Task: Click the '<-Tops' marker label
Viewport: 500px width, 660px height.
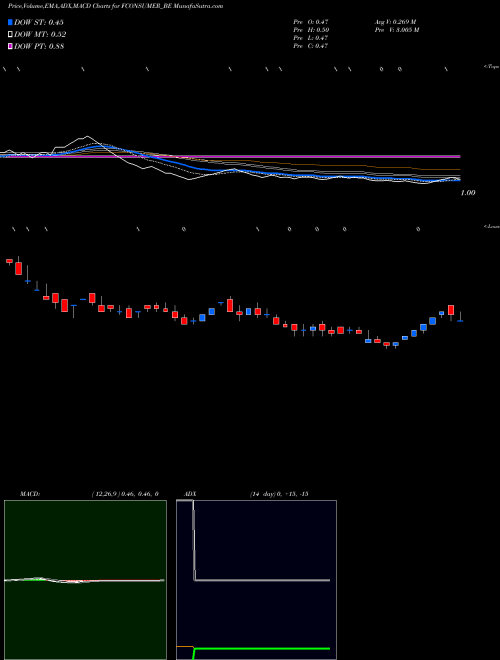Action: point(491,67)
